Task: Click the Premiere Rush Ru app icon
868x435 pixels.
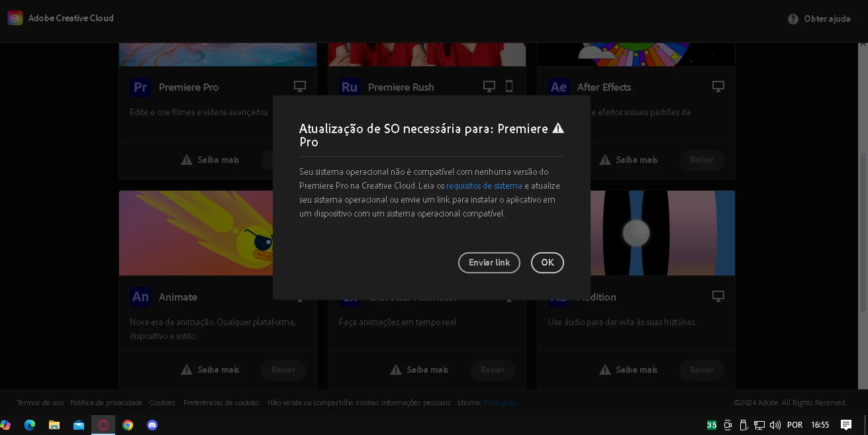Action: coord(350,87)
